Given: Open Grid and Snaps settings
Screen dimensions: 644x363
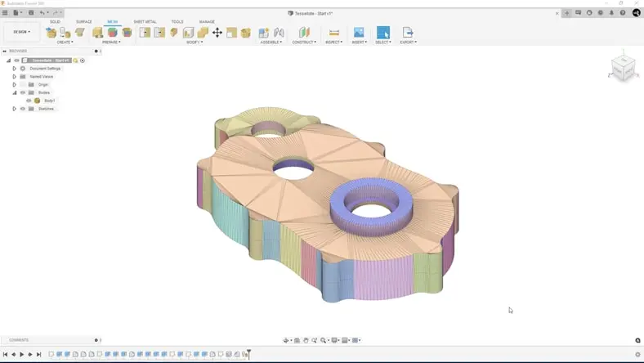Looking at the screenshot, I should 346,340.
